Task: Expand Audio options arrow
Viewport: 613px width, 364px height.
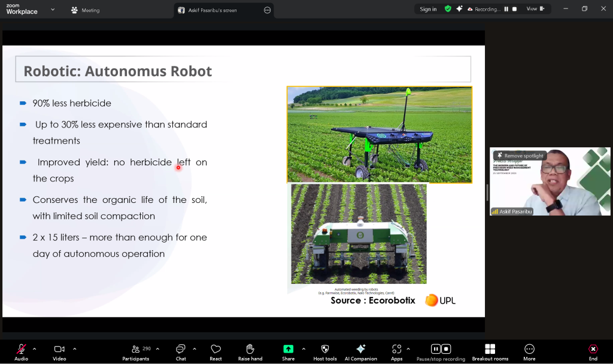Action: tap(34, 348)
